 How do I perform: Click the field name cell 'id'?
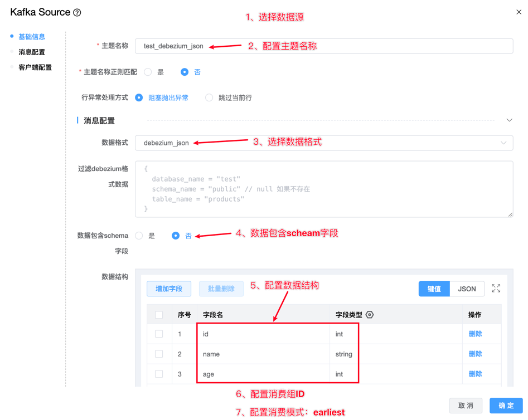[x=263, y=334]
